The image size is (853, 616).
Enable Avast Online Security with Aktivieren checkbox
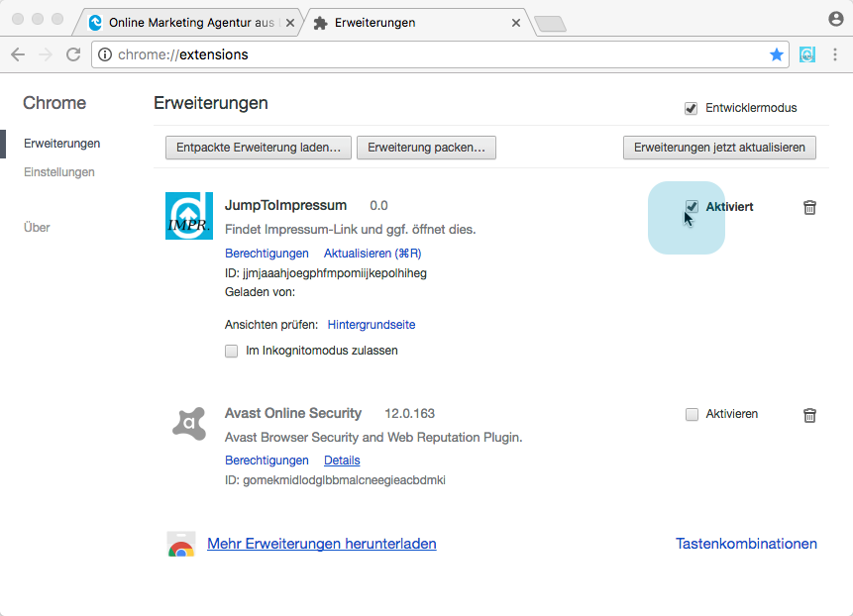coord(692,414)
